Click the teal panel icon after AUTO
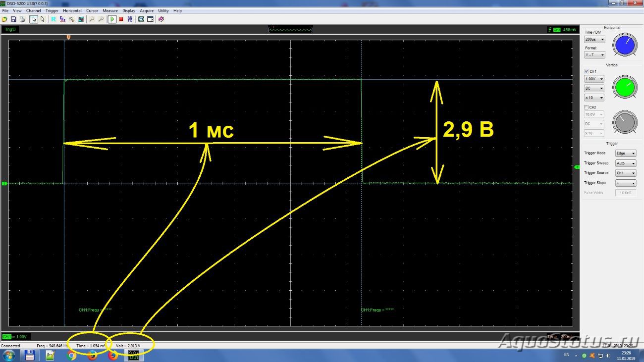This screenshot has height=362, width=644. pyautogui.click(x=141, y=19)
